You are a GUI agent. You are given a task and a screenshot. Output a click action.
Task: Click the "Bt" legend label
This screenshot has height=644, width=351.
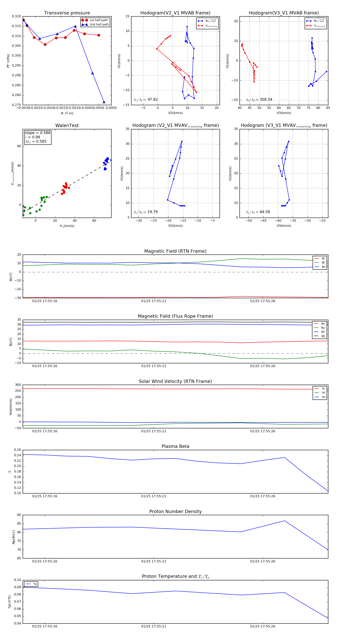click(x=323, y=263)
